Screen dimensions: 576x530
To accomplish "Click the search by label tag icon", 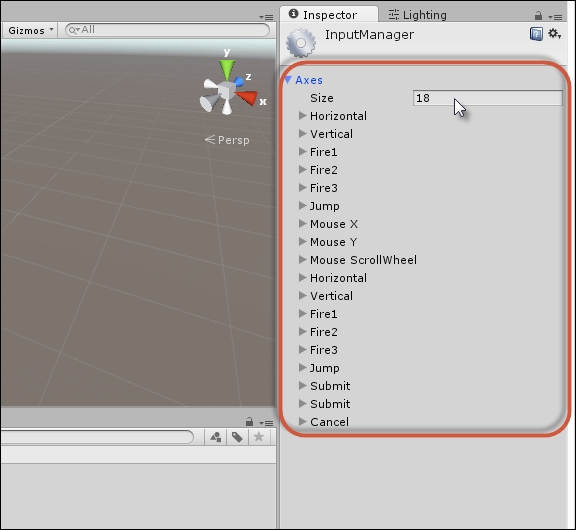I will click(x=237, y=437).
